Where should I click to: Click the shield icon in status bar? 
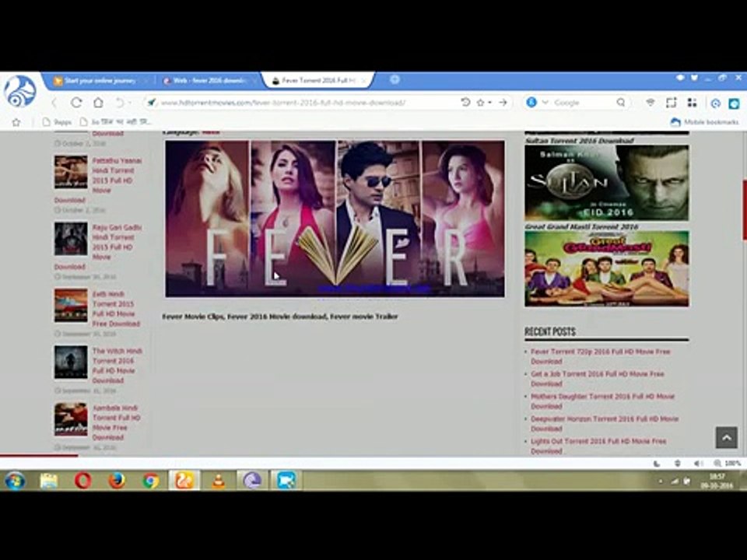[x=678, y=464]
